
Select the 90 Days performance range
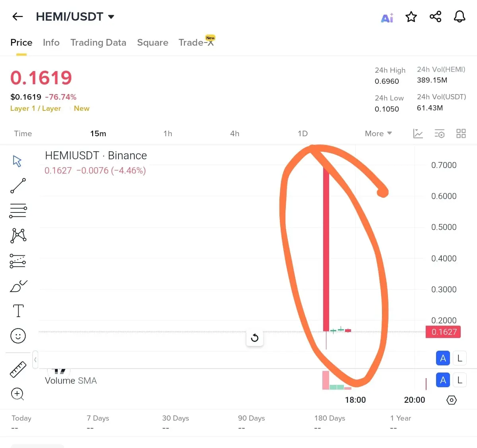pyautogui.click(x=251, y=423)
